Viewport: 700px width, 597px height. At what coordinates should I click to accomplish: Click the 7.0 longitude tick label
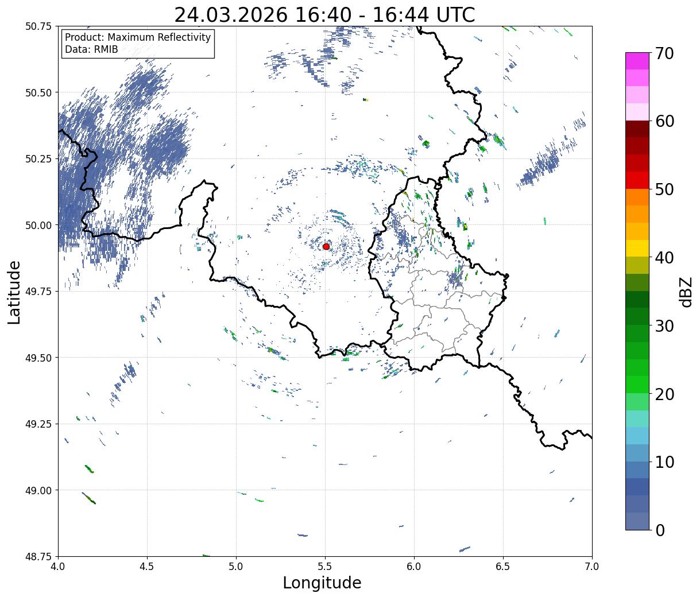(x=592, y=567)
